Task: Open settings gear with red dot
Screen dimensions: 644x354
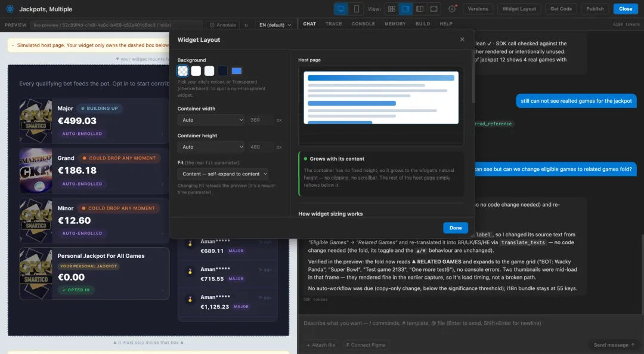Action: tap(452, 8)
